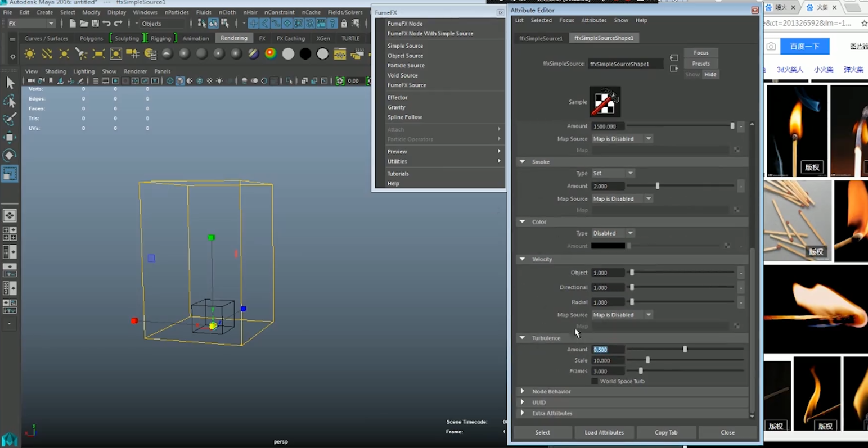Viewport: 868px width, 448px height.
Task: Activate the highlighted Scale tool
Action: click(10, 174)
